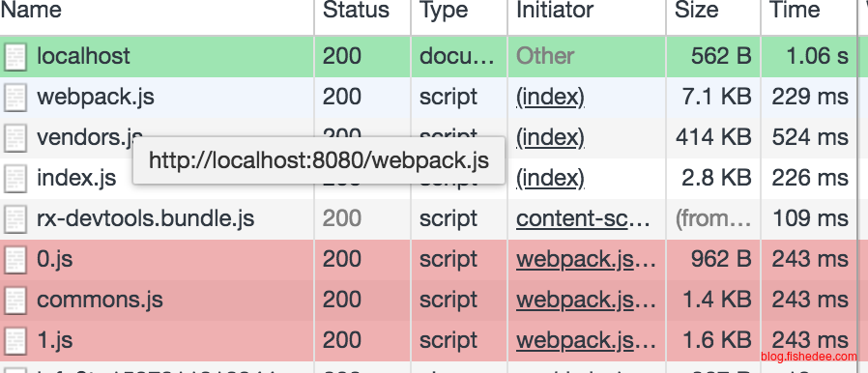Open content-sc… initiator link for rx-devtools.bundle.js

(583, 219)
